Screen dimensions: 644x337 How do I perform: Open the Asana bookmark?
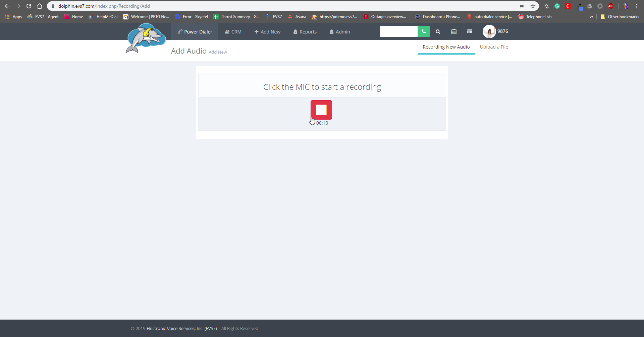[x=297, y=17]
